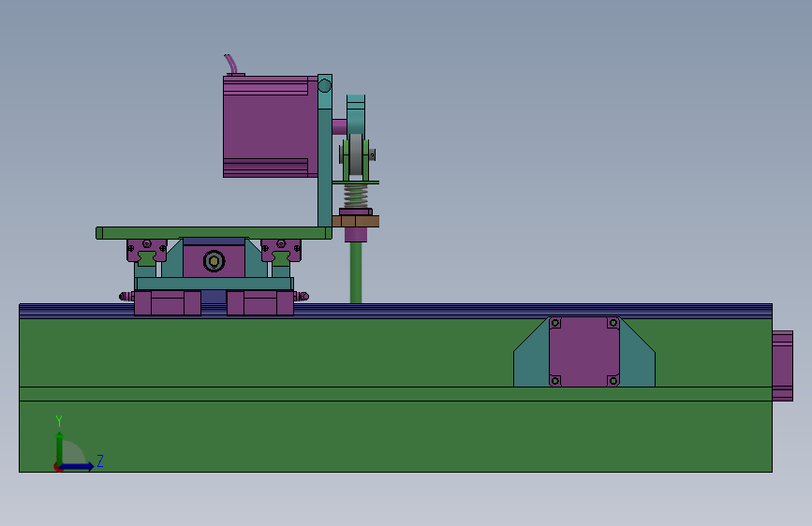Select the purple shaft between bracket and roller holder
This screenshot has width=812, height=526.
[x=339, y=126]
